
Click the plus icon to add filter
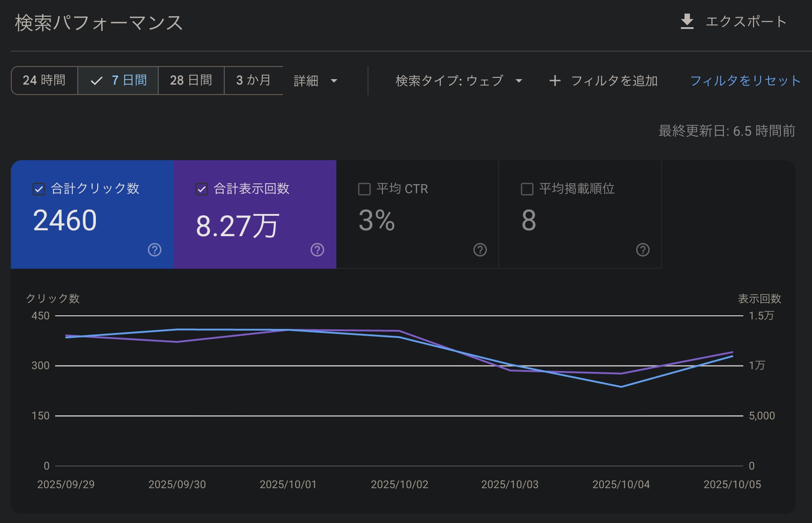[x=555, y=81]
